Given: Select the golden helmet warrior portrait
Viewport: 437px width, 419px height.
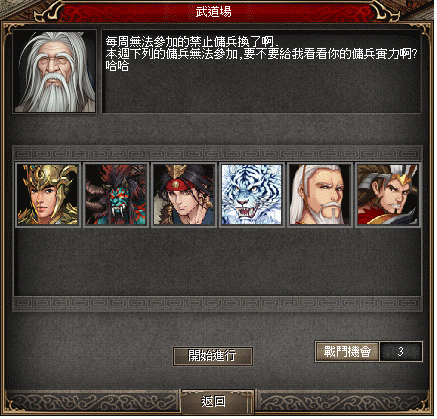Looking at the screenshot, I should pyautogui.click(x=48, y=195).
